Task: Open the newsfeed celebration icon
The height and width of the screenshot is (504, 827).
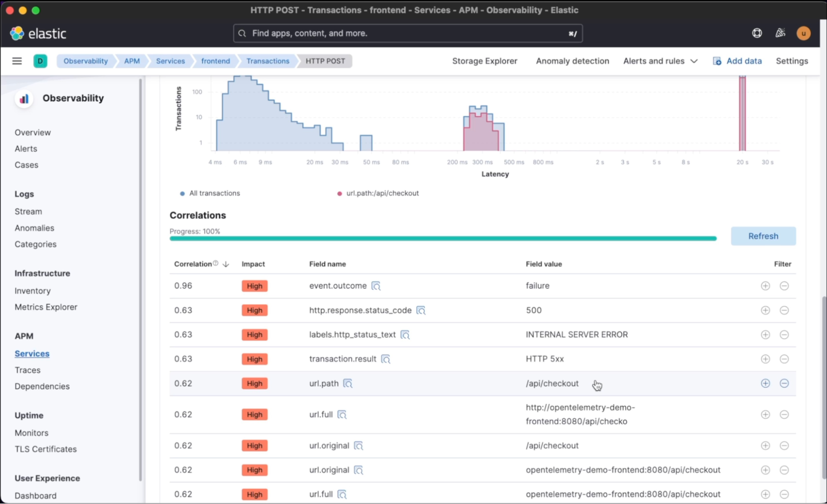Action: (780, 33)
